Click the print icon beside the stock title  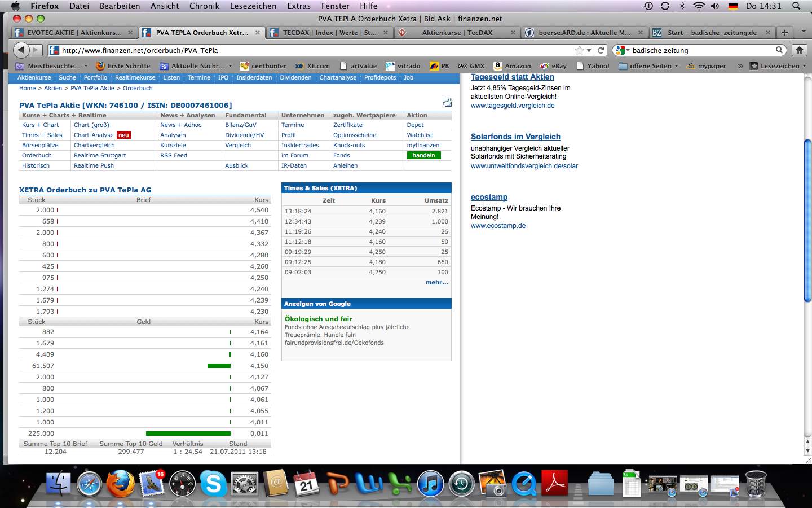[x=447, y=102]
